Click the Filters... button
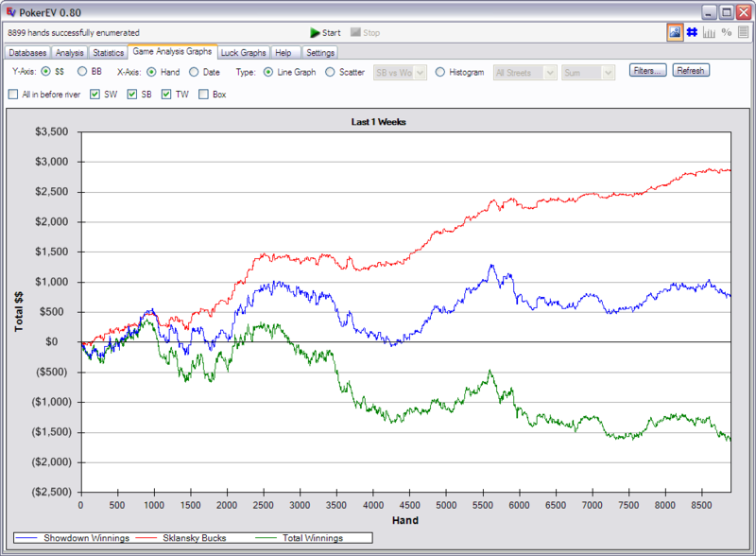This screenshot has width=756, height=556. [647, 71]
